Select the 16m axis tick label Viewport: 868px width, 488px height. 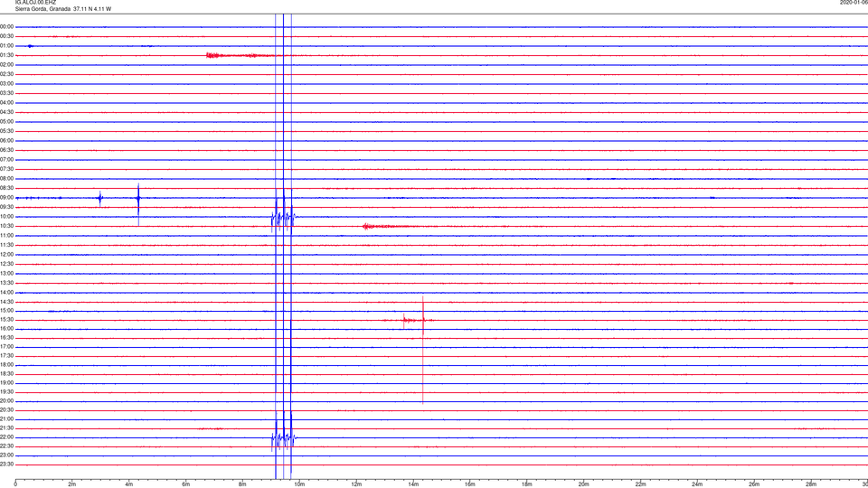tap(470, 484)
